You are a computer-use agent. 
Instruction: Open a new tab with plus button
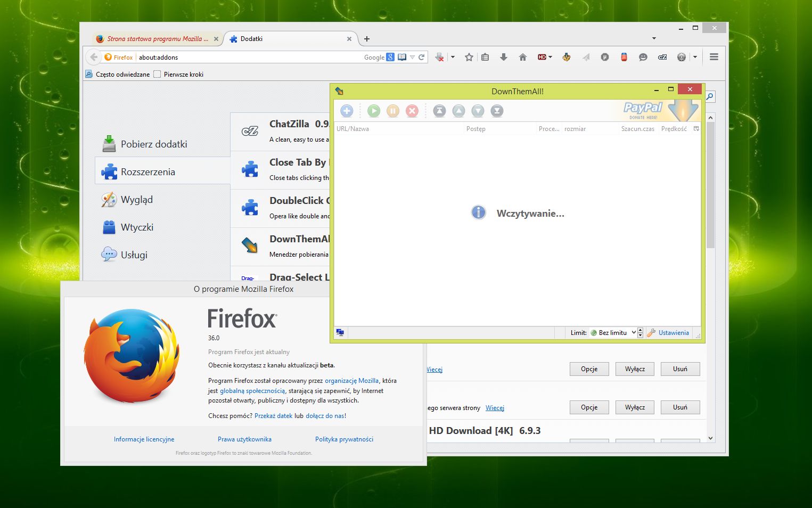[x=366, y=39]
